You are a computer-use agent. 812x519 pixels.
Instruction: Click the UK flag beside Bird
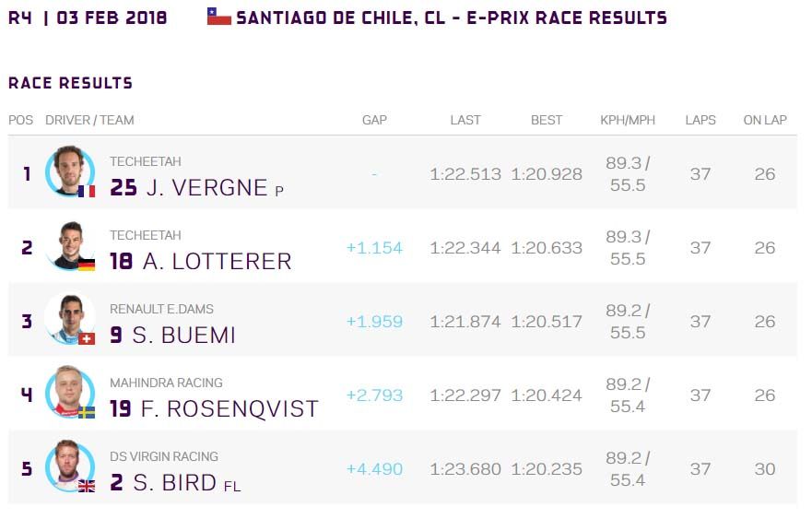(87, 486)
